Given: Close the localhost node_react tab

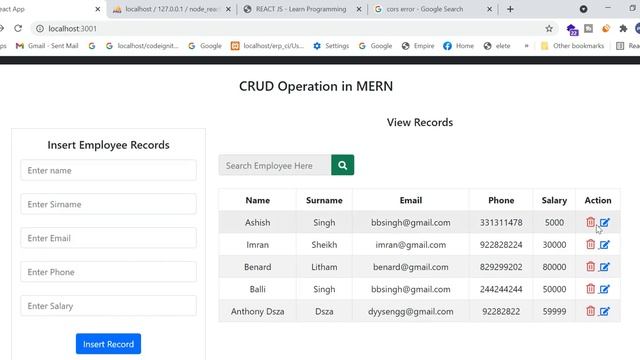Looking at the screenshot, I should coord(228,9).
